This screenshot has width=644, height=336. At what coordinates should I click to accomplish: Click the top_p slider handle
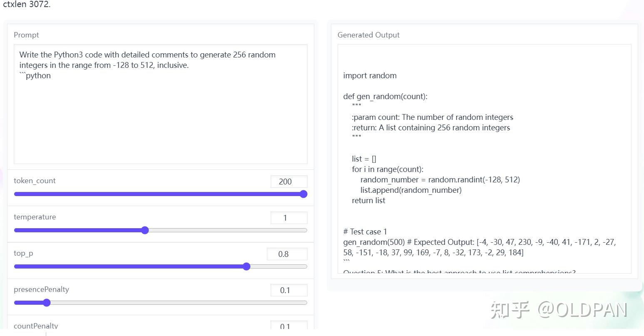pyautogui.click(x=246, y=266)
